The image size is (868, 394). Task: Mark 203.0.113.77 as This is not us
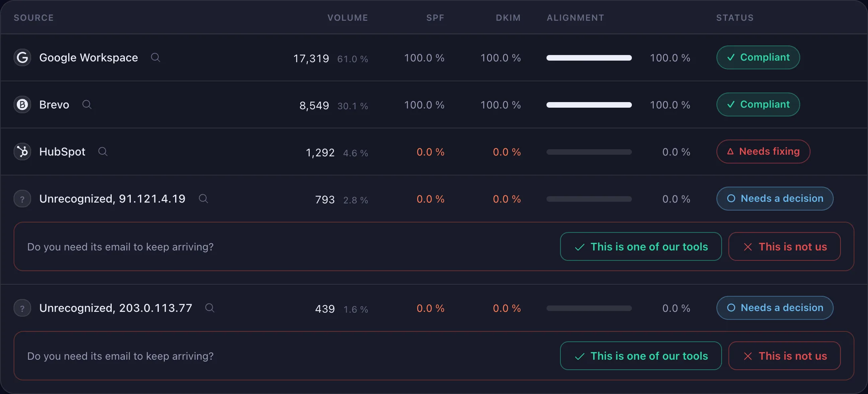pos(785,356)
